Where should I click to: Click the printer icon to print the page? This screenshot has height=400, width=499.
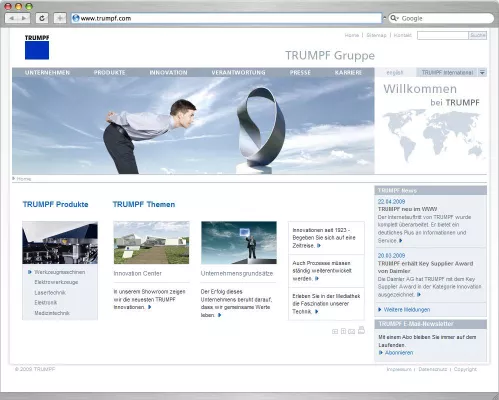click(x=361, y=330)
